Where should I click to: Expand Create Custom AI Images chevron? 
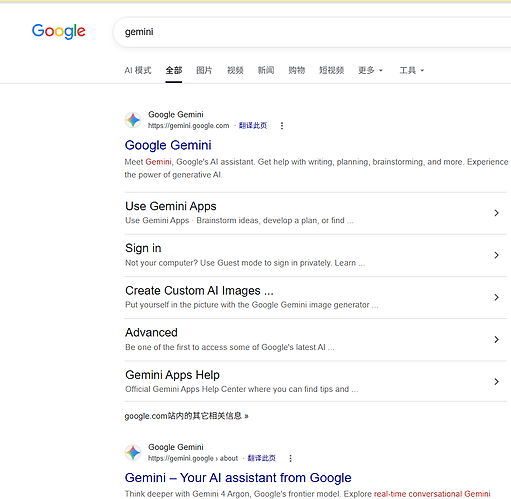[x=496, y=297]
